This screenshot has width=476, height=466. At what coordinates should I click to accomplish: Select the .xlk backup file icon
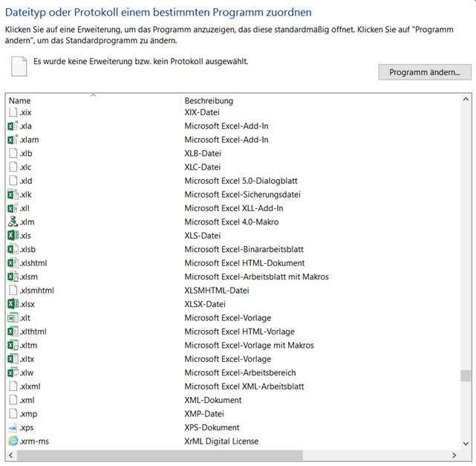(13, 194)
